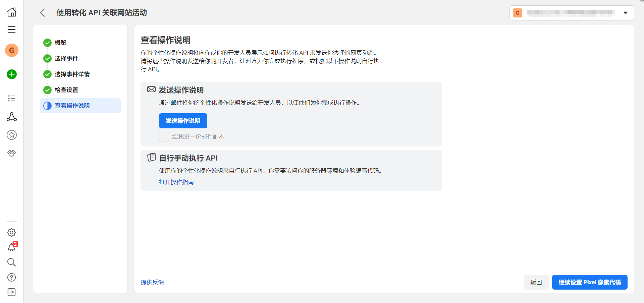644x303 pixels.
Task: Click the 自行手动执行 API heading text
Action: (x=188, y=158)
